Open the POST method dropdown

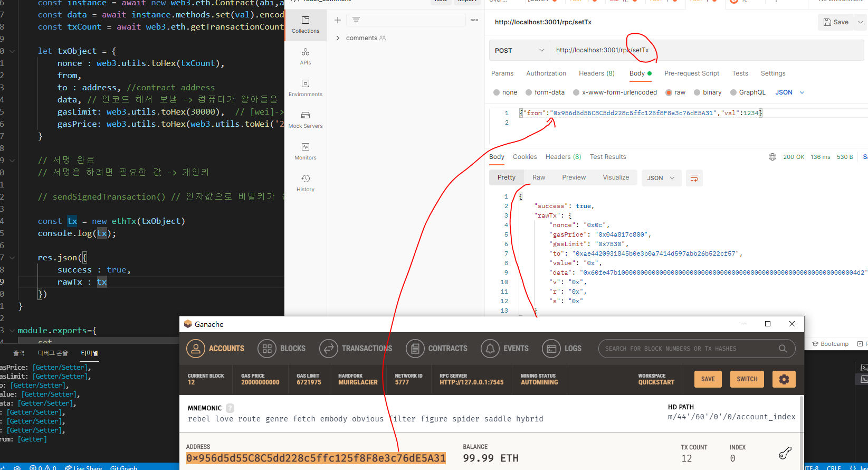tap(519, 50)
